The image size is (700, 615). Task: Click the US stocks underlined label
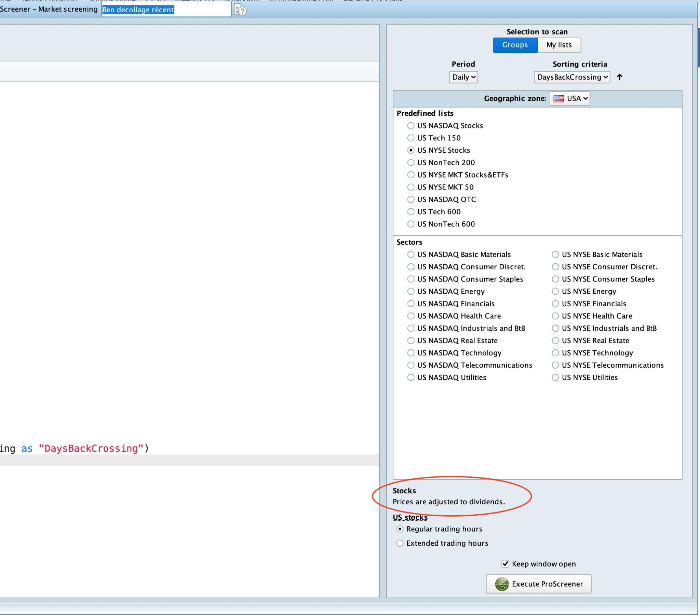[410, 517]
